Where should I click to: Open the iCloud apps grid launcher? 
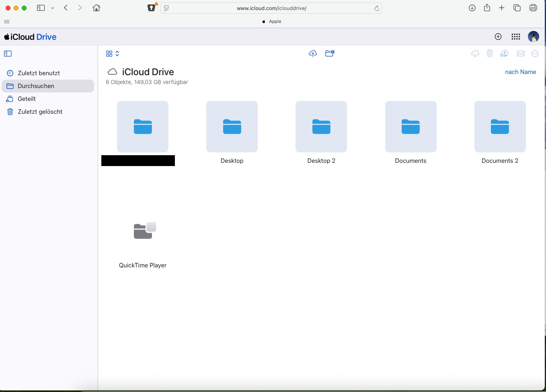[516, 37]
